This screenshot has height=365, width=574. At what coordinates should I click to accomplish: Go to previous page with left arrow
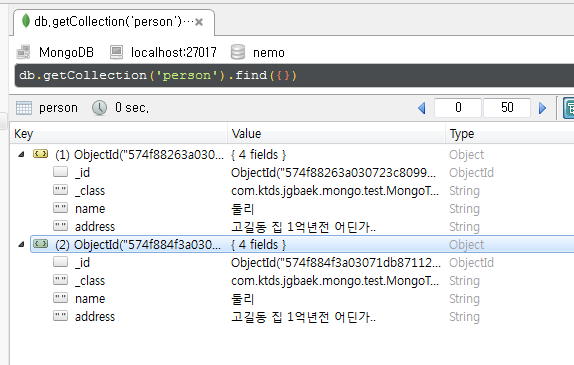click(422, 108)
